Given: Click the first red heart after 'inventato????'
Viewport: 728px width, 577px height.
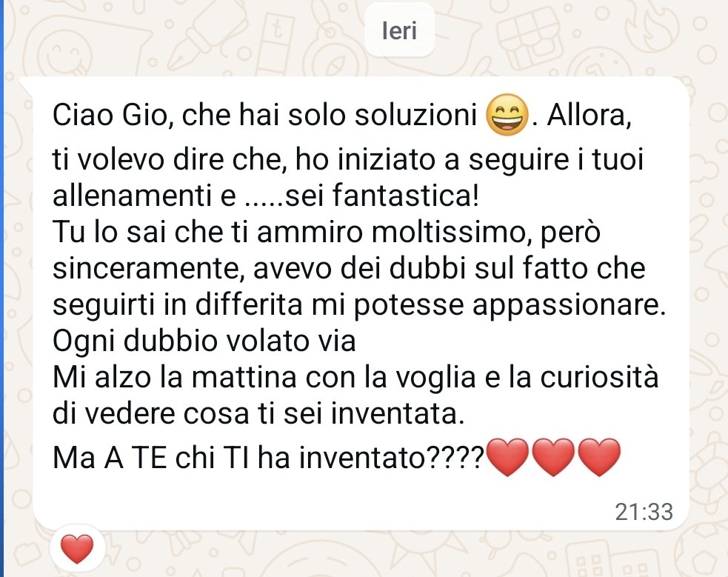Looking at the screenshot, I should (508, 457).
